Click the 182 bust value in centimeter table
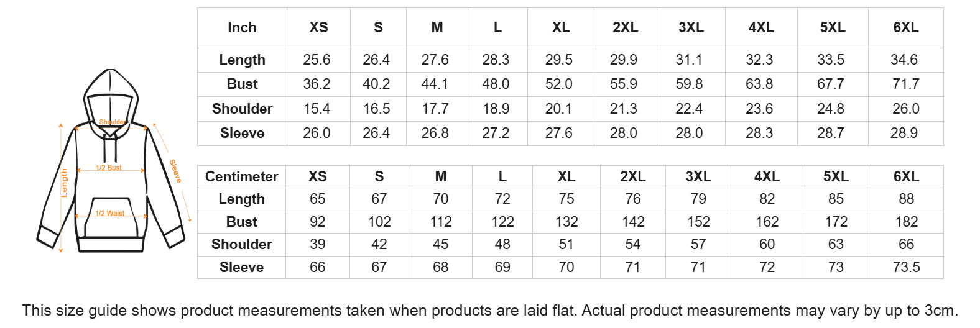Screen dimensions: 980x328 [x=906, y=222]
